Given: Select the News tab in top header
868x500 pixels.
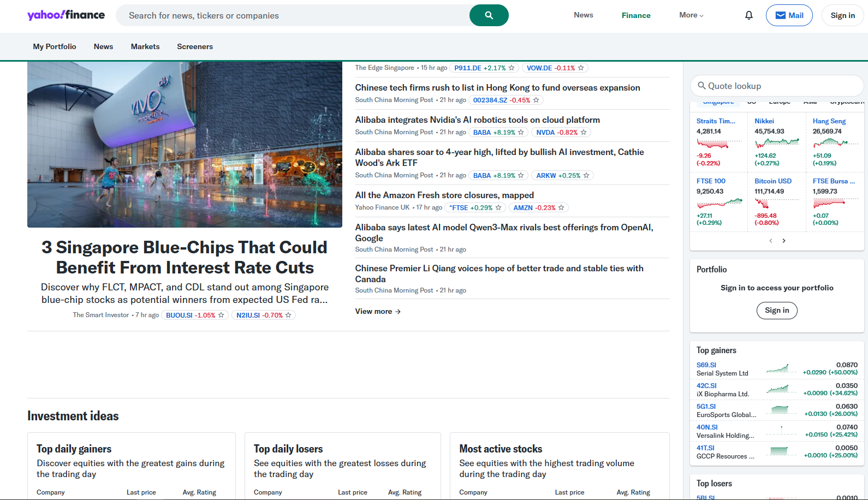Looking at the screenshot, I should tap(583, 15).
